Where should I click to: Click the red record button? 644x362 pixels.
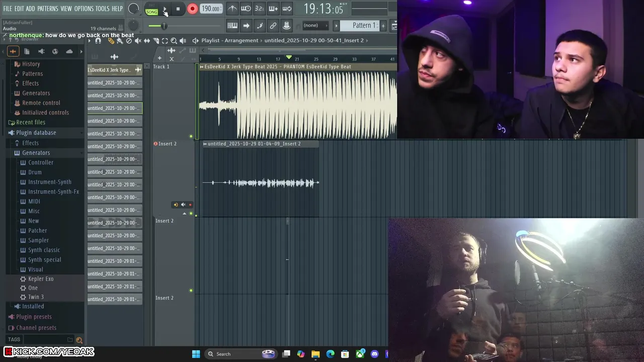[x=192, y=9]
